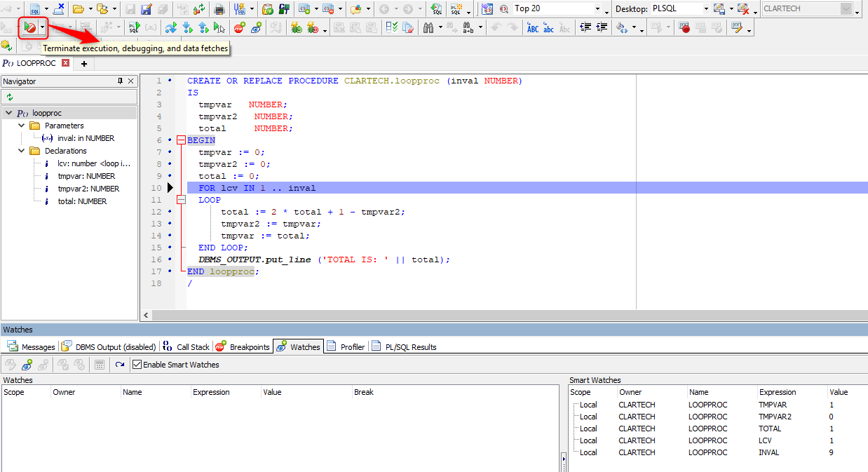Click the Navigator refresh icon
The image size is (868, 472).
[10, 97]
